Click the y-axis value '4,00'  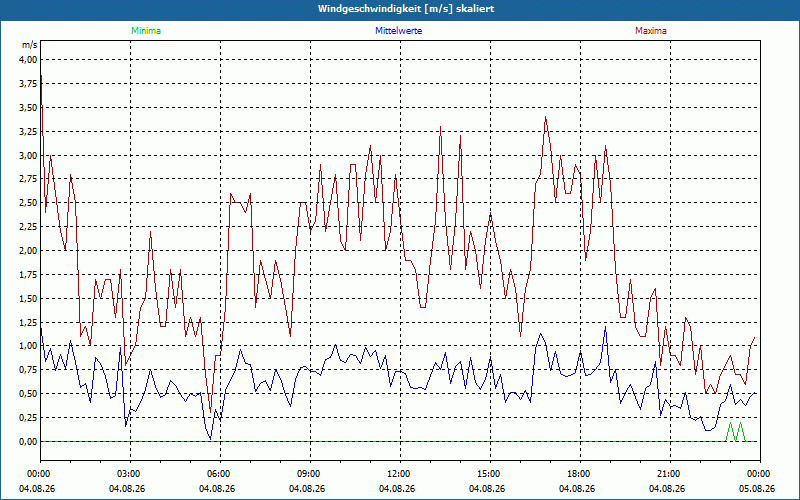28,60
